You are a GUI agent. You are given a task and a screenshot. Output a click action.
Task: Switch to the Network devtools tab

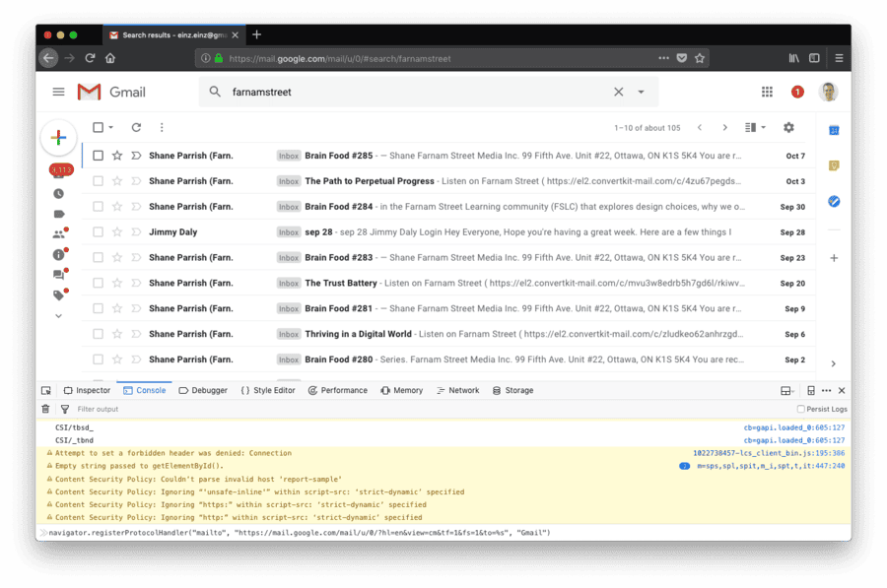[457, 390]
